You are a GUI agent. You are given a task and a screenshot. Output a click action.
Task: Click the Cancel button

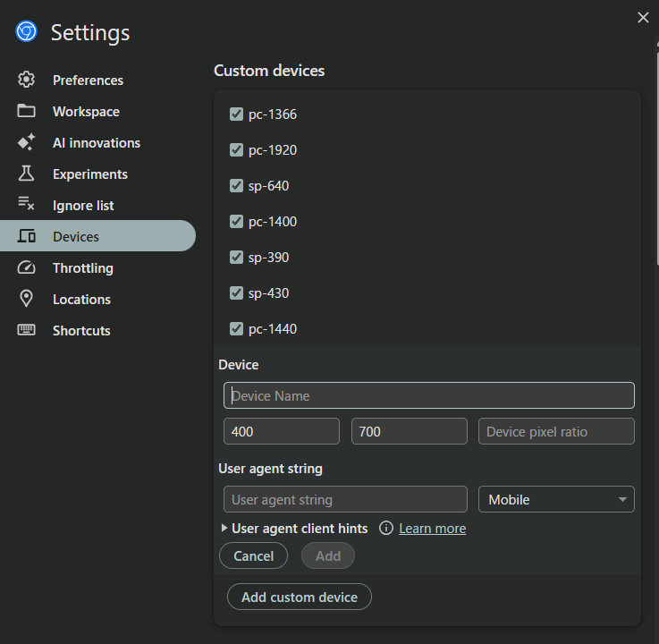click(x=253, y=555)
